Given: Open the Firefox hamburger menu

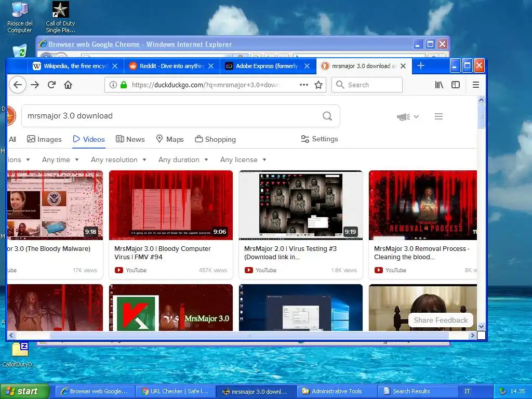Looking at the screenshot, I should (x=476, y=85).
